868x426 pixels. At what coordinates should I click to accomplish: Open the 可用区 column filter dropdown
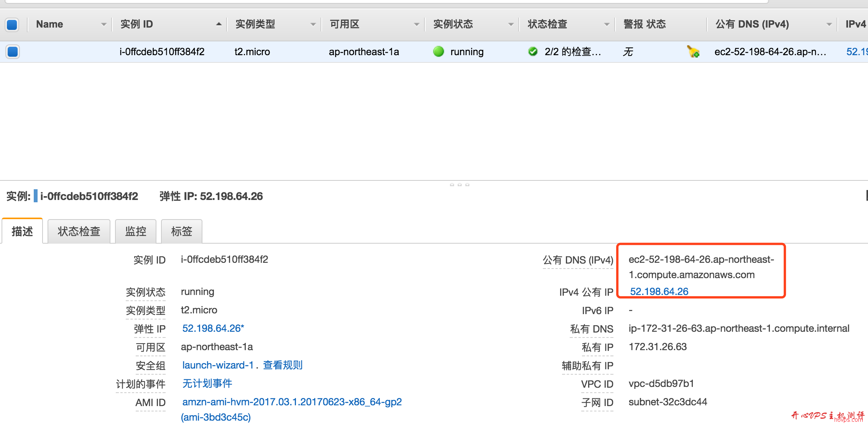[x=416, y=24]
